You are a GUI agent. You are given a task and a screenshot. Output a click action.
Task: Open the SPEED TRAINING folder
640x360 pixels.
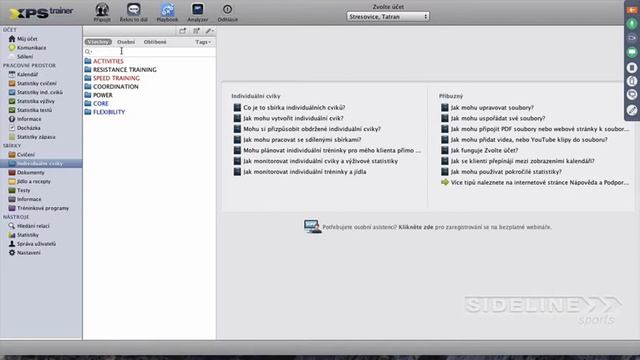[112, 78]
